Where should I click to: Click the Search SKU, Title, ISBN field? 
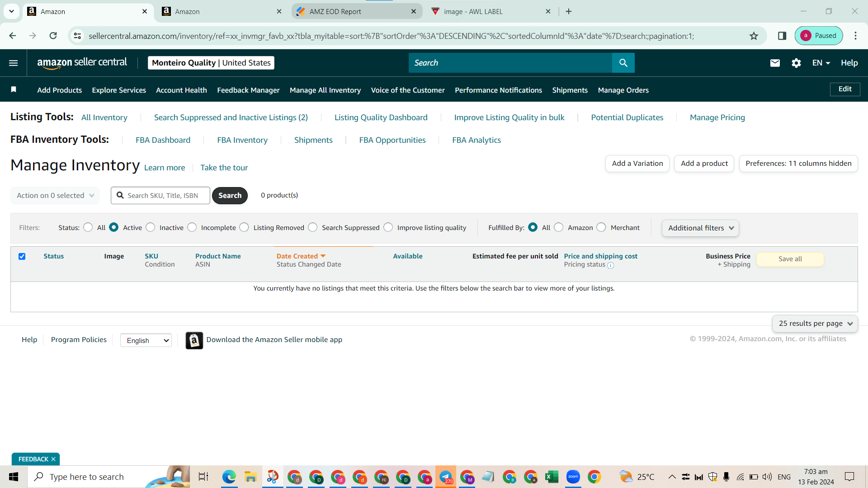pos(160,196)
